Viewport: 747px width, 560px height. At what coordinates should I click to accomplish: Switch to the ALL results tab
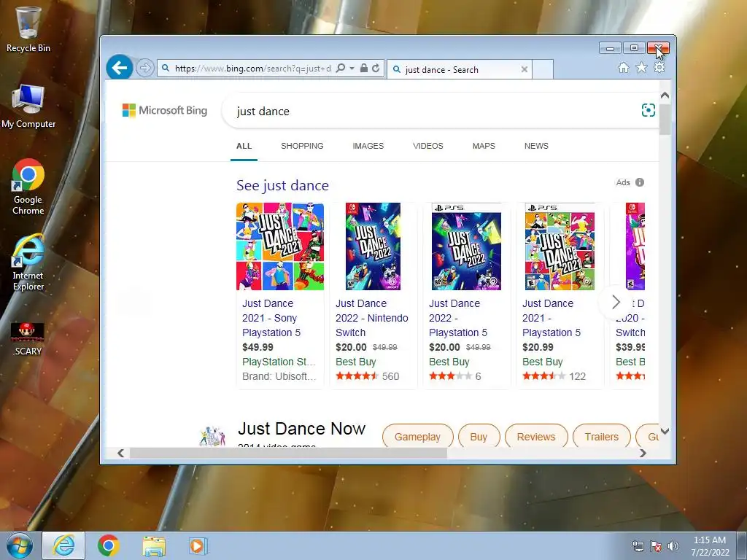[244, 146]
